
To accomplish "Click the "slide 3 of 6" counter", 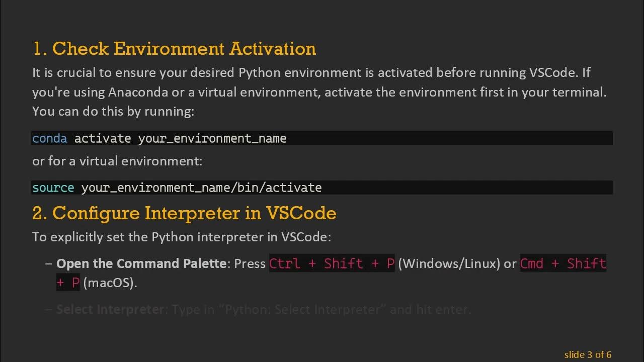I will point(588,354).
